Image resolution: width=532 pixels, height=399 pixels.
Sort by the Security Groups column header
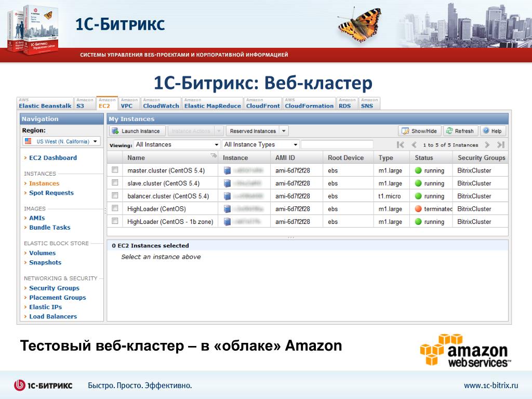click(x=482, y=158)
